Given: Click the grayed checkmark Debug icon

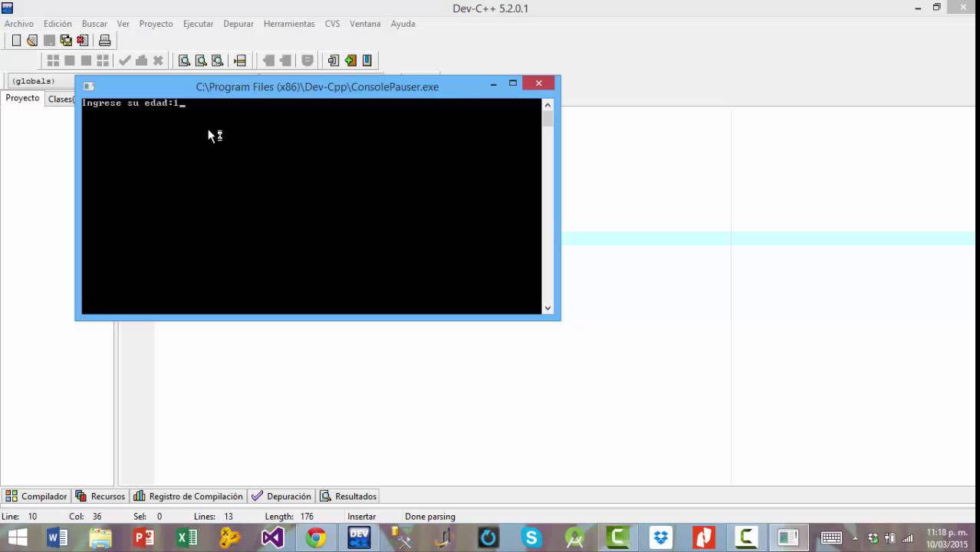Looking at the screenshot, I should (125, 61).
